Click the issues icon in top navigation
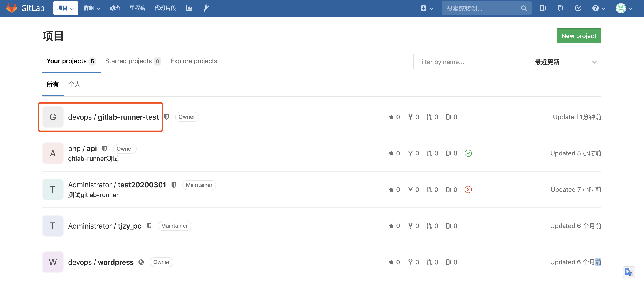This screenshot has height=302, width=644. [x=543, y=8]
